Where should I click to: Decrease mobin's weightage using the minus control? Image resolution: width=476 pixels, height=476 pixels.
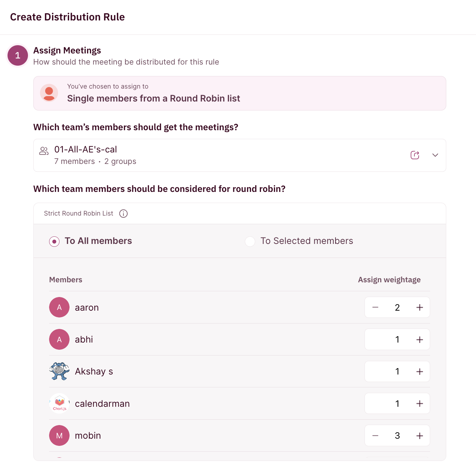click(375, 435)
